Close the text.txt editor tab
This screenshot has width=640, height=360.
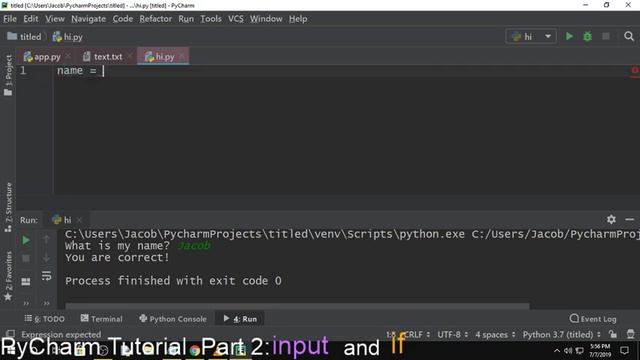130,56
